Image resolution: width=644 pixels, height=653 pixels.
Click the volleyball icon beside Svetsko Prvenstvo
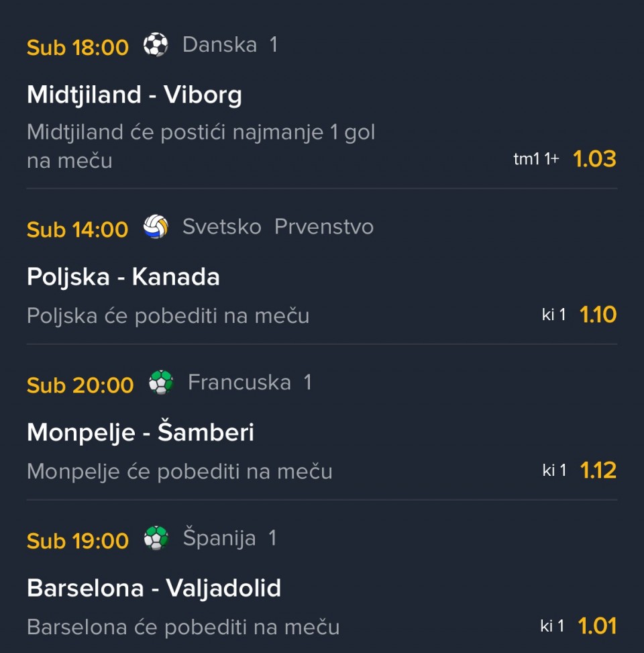point(156,227)
